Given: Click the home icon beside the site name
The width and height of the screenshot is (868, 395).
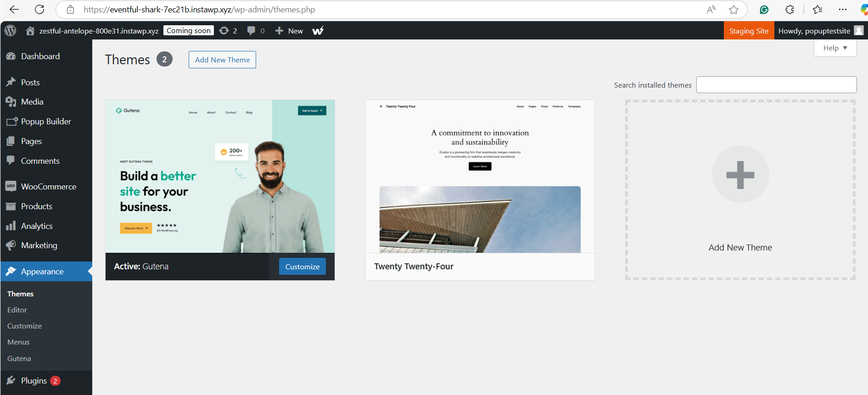Looking at the screenshot, I should pyautogui.click(x=30, y=31).
